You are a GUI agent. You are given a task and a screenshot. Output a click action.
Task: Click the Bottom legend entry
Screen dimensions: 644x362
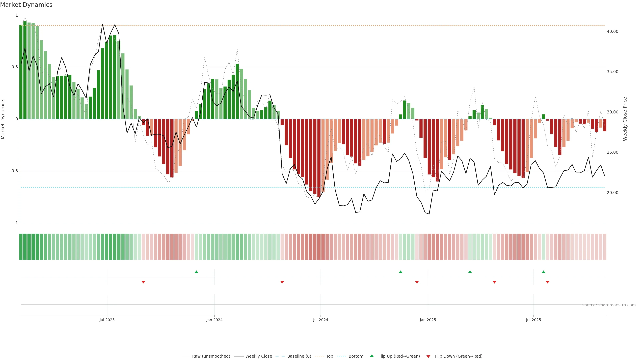coord(356,356)
